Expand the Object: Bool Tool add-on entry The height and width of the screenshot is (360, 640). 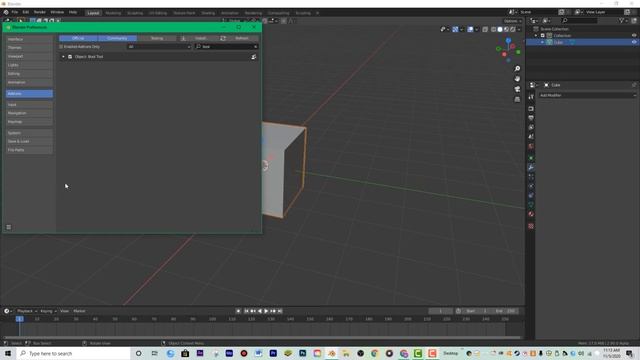(x=63, y=57)
